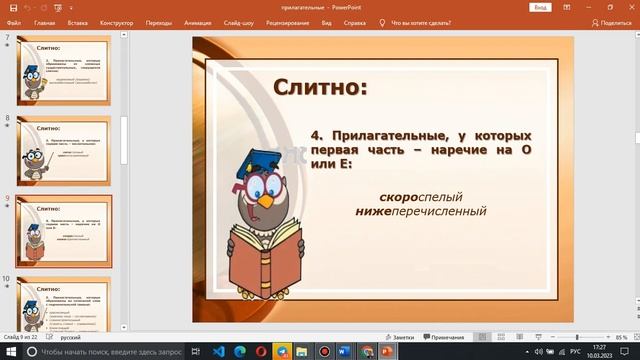Open Ribbon Display Options icon

click(x=567, y=7)
